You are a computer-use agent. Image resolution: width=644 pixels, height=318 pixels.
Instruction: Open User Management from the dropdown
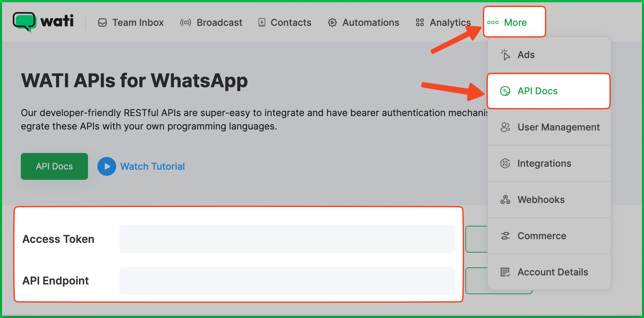tap(558, 127)
